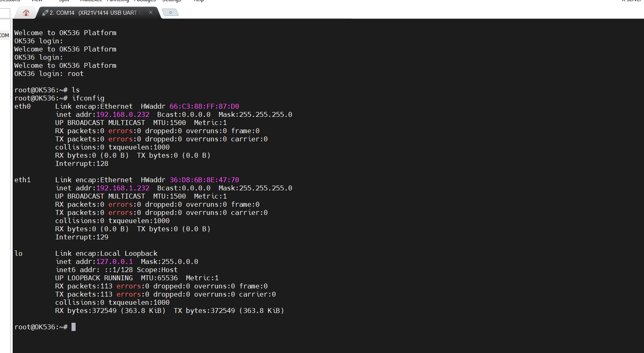Viewport: 644px width, 353px height.
Task: Open a new tab with plus button
Action: pos(170,13)
